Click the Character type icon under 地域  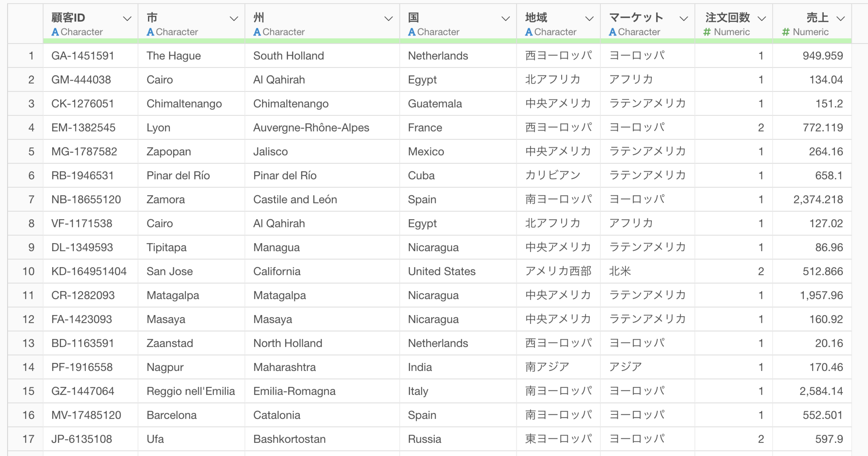pyautogui.click(x=529, y=32)
